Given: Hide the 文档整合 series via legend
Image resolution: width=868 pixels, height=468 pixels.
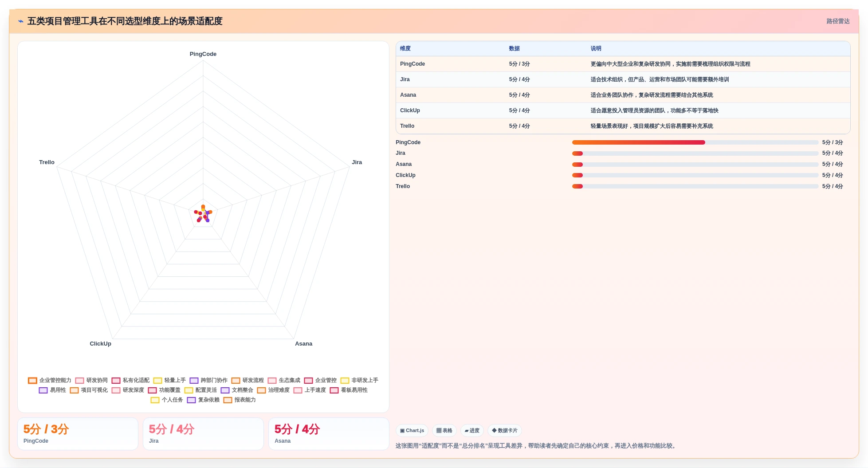Looking at the screenshot, I should coord(237,390).
